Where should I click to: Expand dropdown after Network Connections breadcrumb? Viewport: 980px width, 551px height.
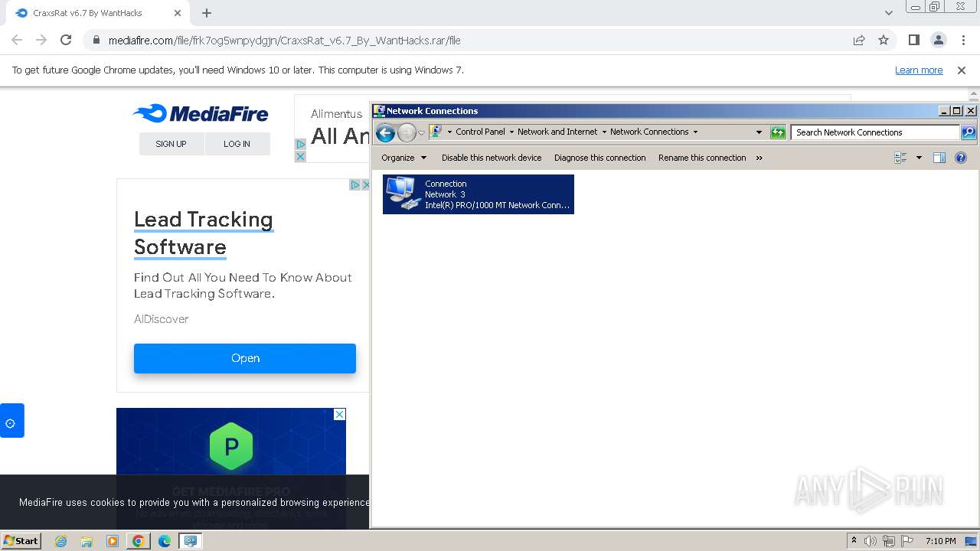[695, 132]
